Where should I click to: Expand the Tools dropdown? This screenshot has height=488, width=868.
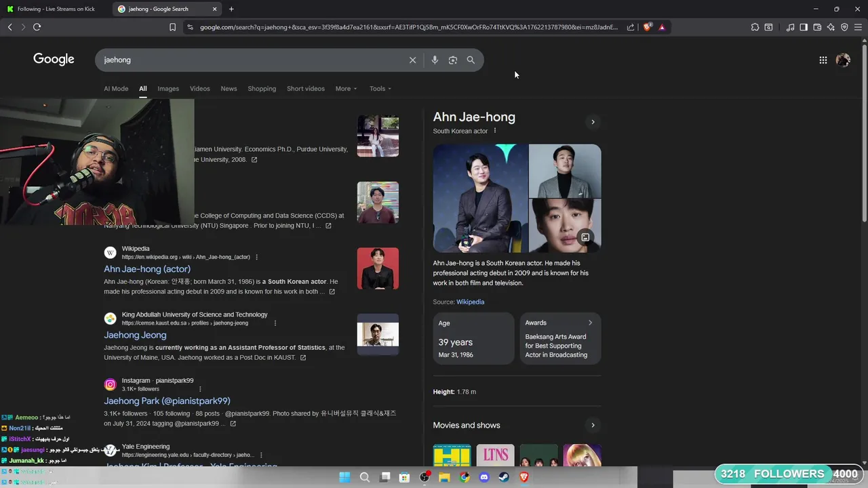pyautogui.click(x=380, y=89)
